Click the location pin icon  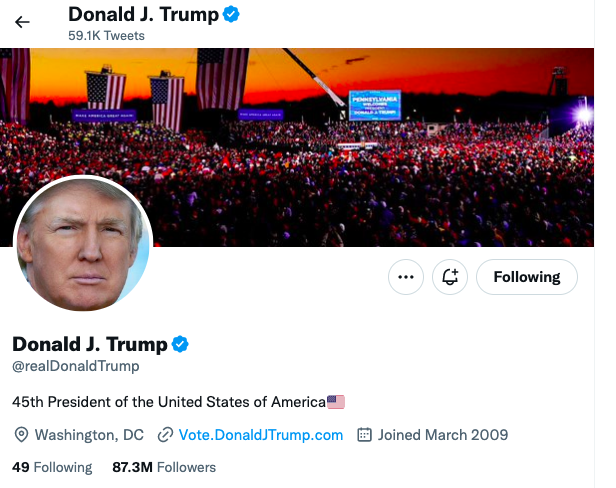(x=21, y=435)
